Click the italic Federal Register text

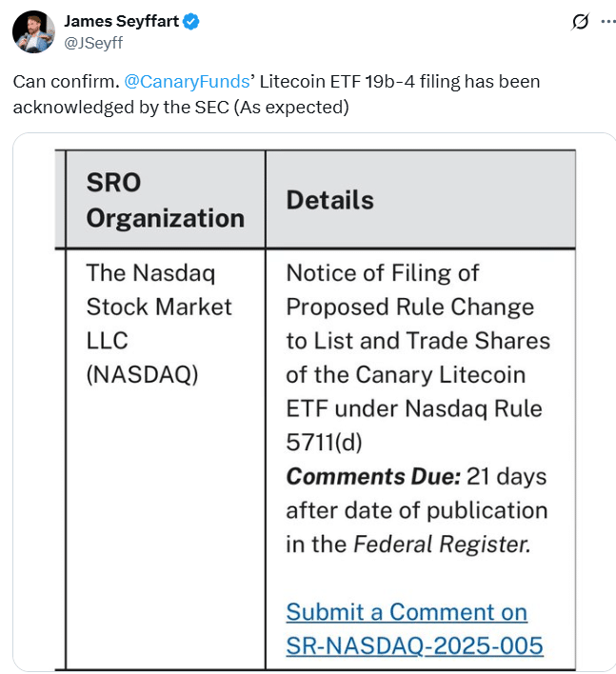pos(440,545)
